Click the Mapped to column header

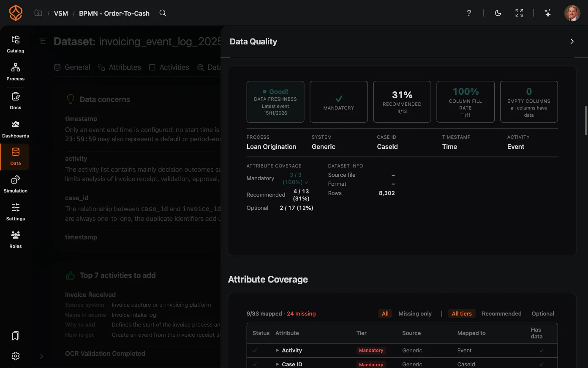[x=471, y=333]
